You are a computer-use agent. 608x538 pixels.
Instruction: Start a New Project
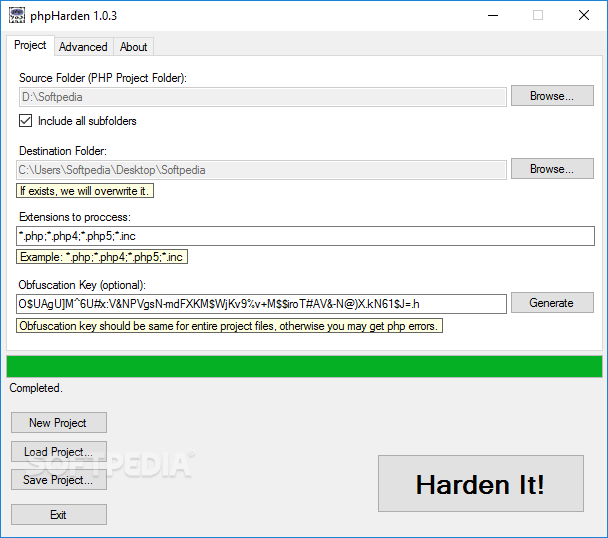pos(59,423)
